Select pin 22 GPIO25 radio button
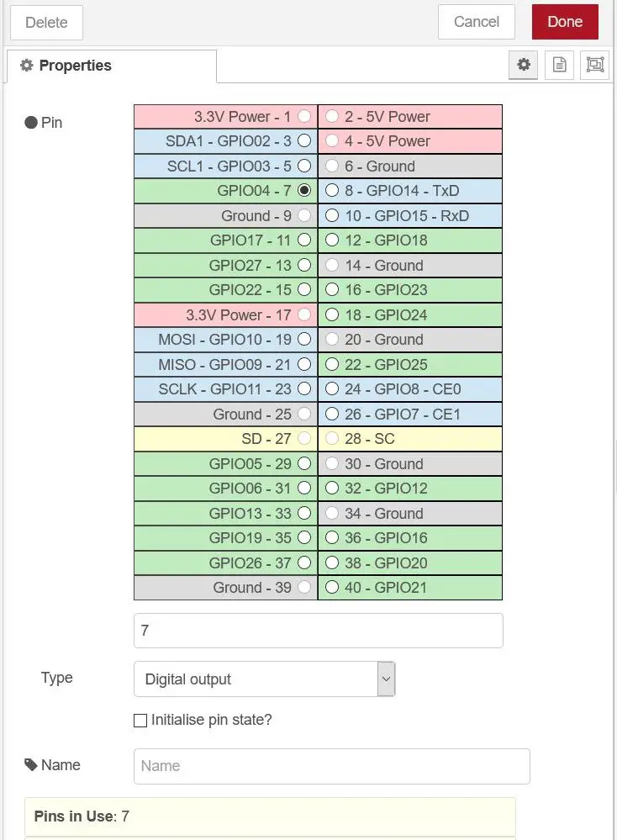 pos(332,364)
